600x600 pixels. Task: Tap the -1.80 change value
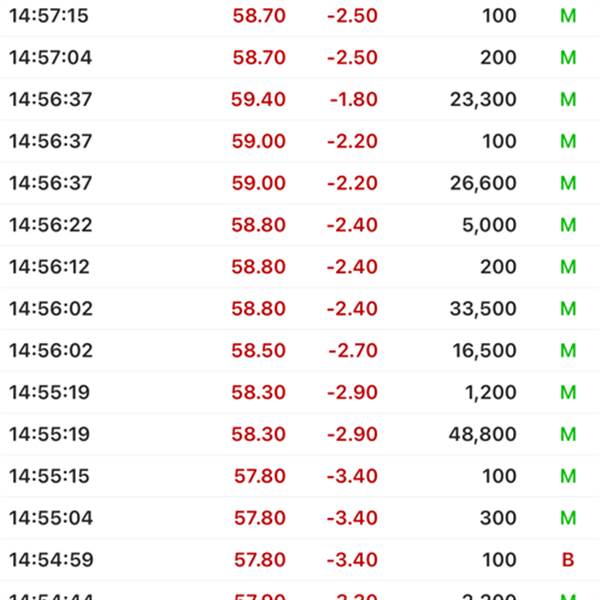tap(353, 100)
